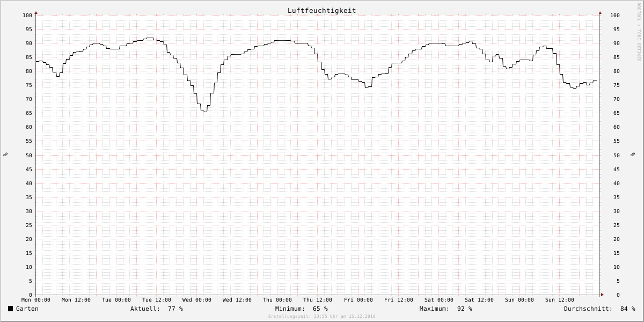Viewport: 644px width, 322px height.
Task: Click the maximum value 92 %
Action: 465,309
